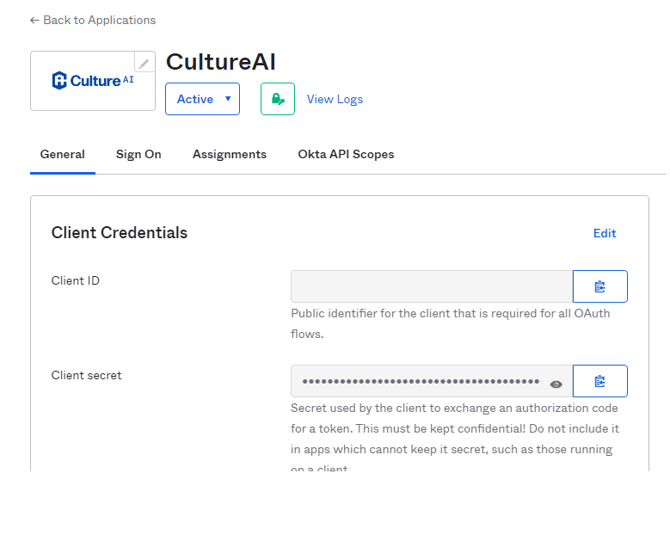This screenshot has width=670, height=547.
Task: Click the pencil icon on the app logo
Action: tap(144, 63)
